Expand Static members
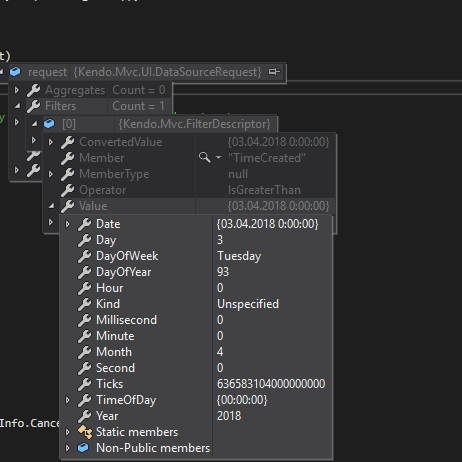The image size is (462, 462). tap(68, 432)
